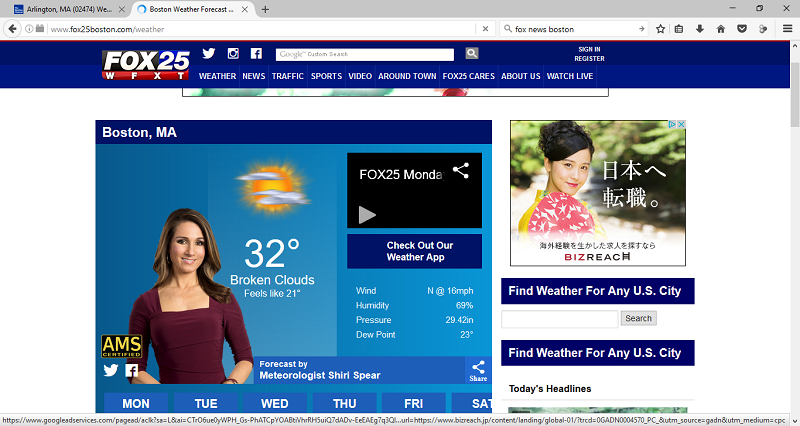
Task: Close the Boston Weather Forecast tab
Action: tap(245, 9)
